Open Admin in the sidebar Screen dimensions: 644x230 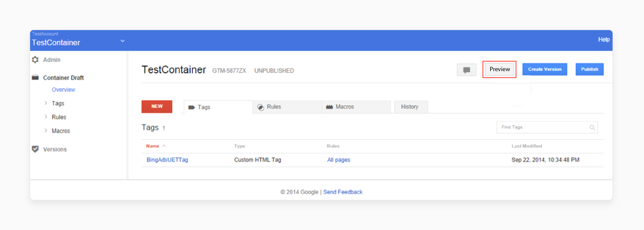52,60
